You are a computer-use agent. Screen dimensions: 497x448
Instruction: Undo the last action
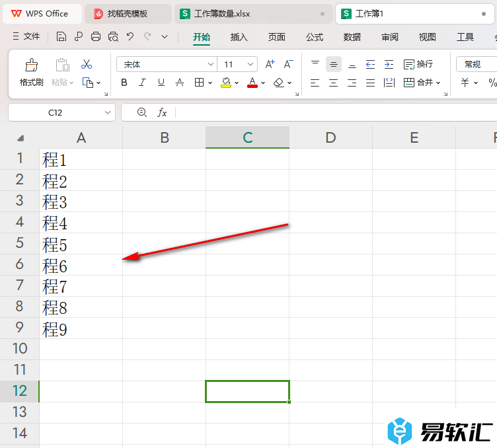pyautogui.click(x=130, y=37)
